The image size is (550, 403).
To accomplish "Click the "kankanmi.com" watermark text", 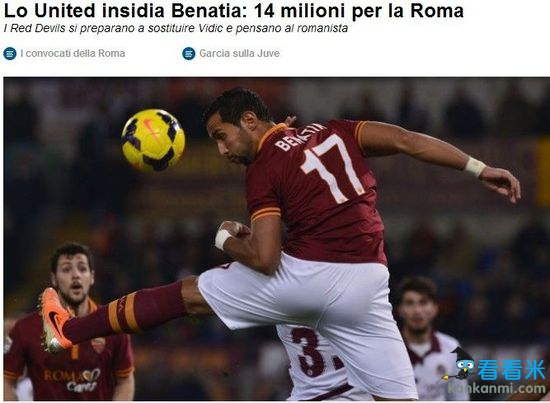I will point(497,388).
